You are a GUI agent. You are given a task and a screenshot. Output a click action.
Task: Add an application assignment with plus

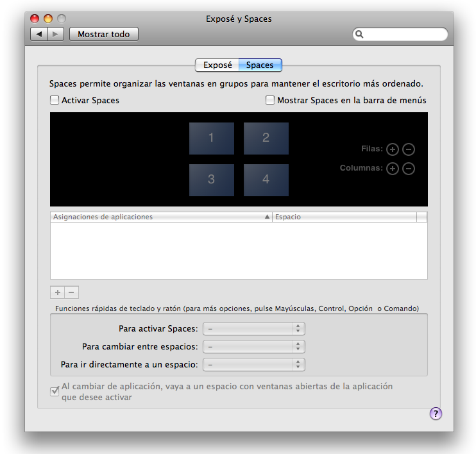click(57, 292)
